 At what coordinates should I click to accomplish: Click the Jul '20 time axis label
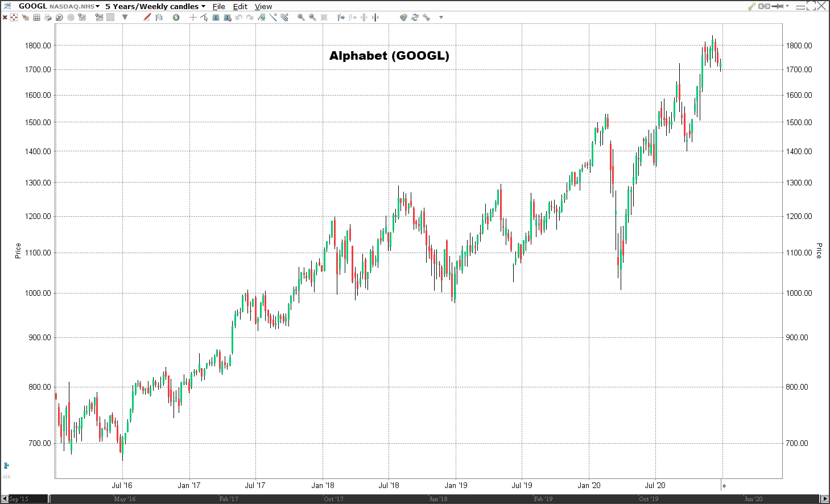click(x=655, y=485)
